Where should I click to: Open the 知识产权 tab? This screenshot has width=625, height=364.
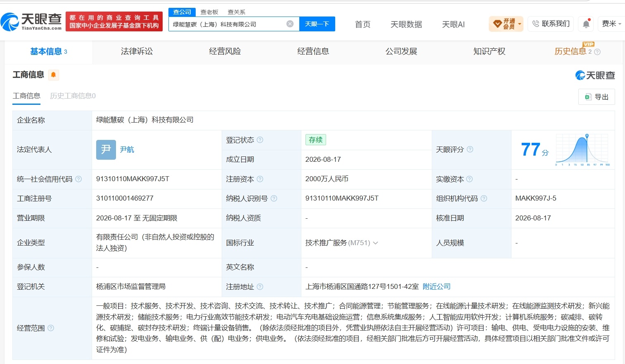tap(489, 51)
